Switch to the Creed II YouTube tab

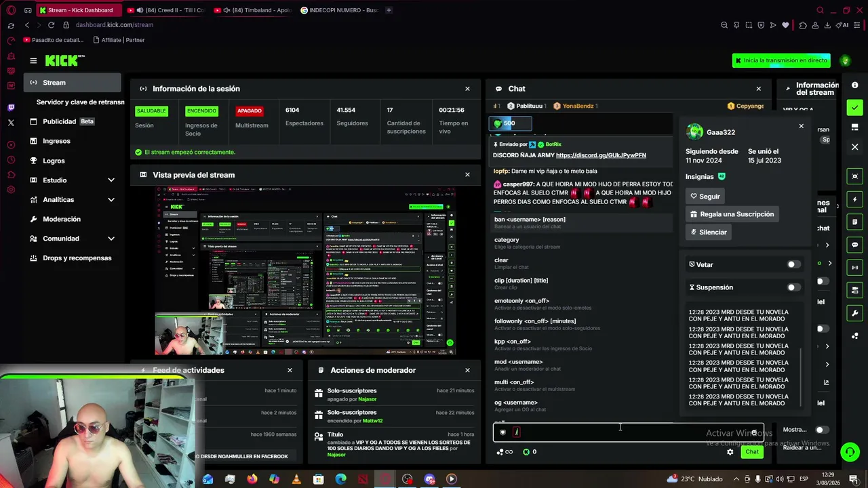point(165,10)
